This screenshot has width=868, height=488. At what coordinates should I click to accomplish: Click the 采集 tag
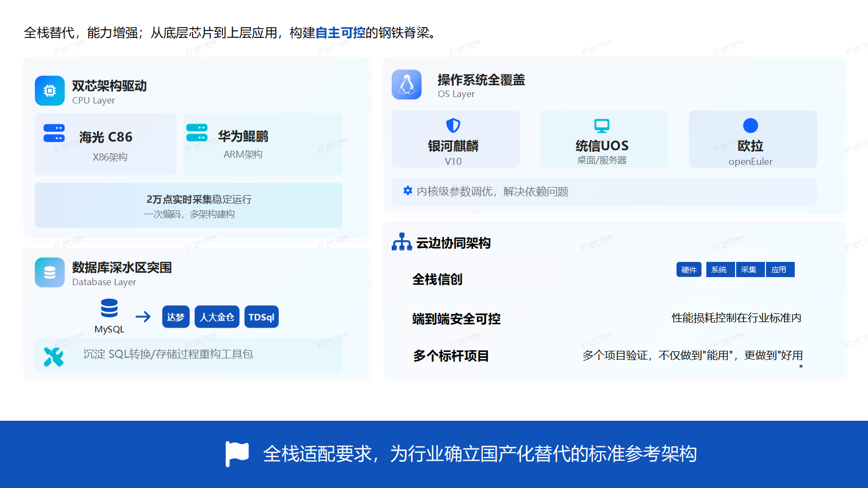(x=750, y=269)
